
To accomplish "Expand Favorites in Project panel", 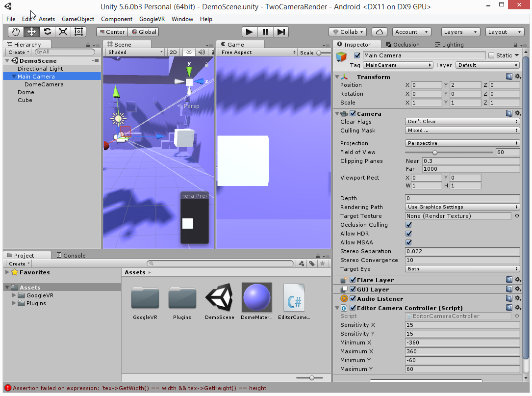I will click(7, 272).
